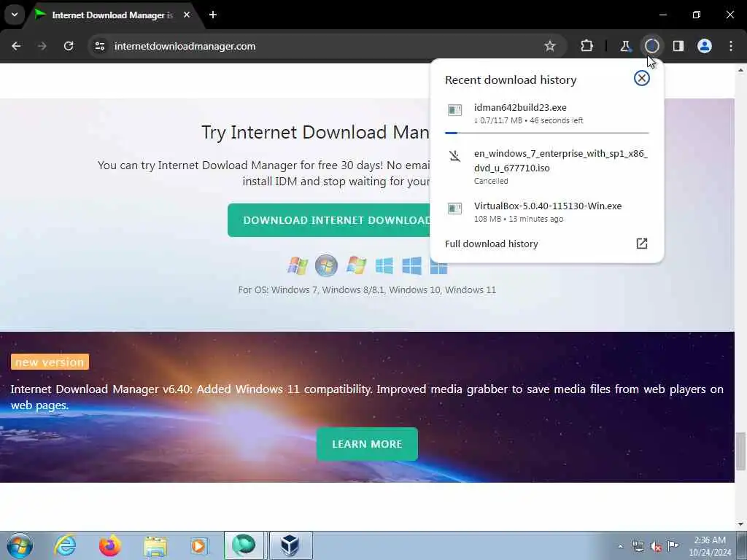Click the LEARN MORE button
Screen dimensions: 747x560
tap(367, 444)
